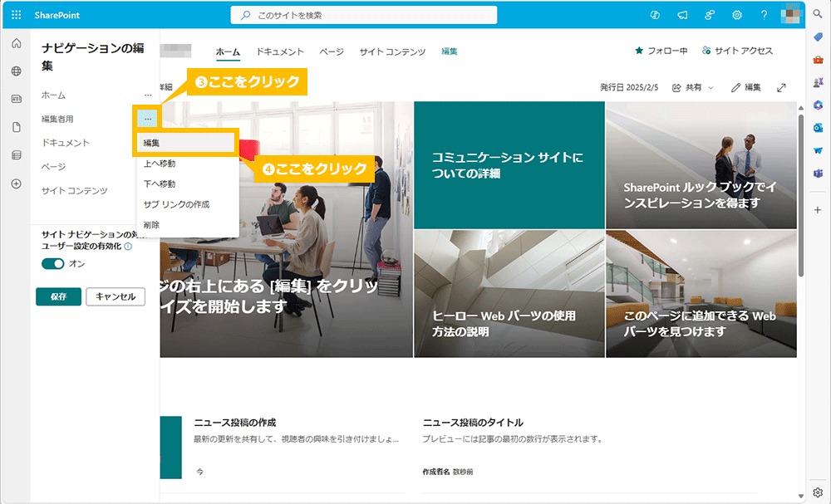The width and height of the screenshot is (831, 504).
Task: Open ドキュメント top navigation tab
Action: (280, 51)
